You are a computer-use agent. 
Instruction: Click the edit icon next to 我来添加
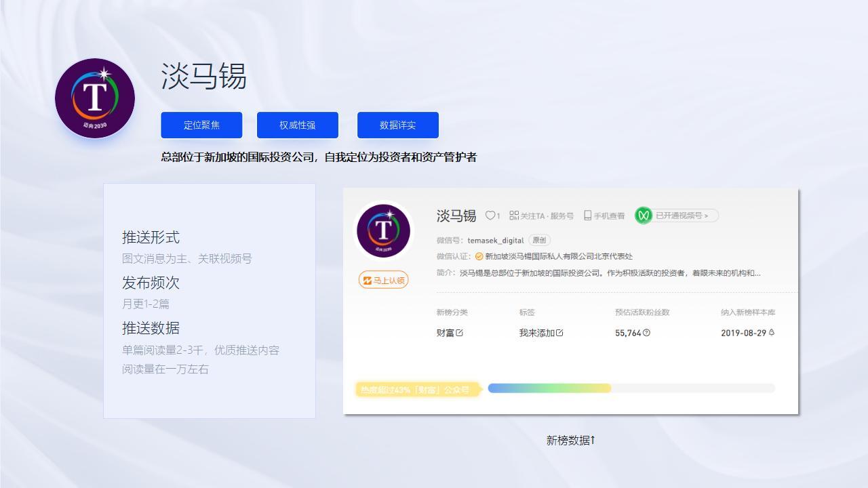coord(559,333)
